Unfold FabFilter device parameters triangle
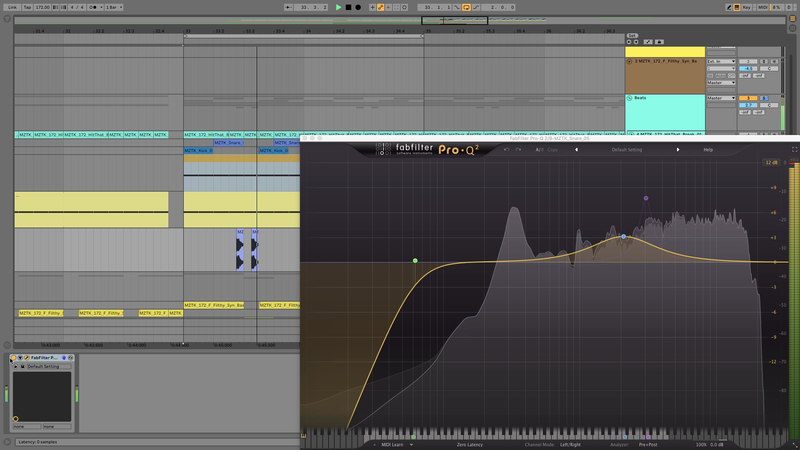 click(x=20, y=358)
